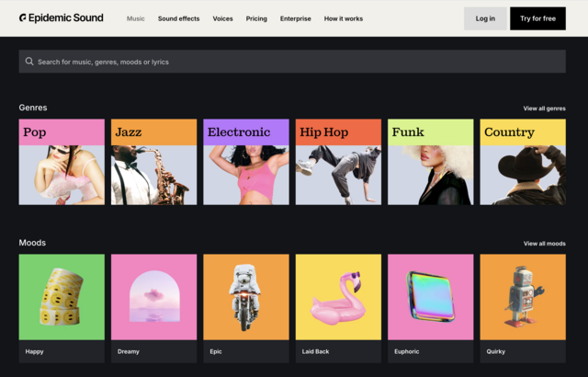588x377 pixels.
Task: Open the Hip Hop genre card
Action: 338,162
